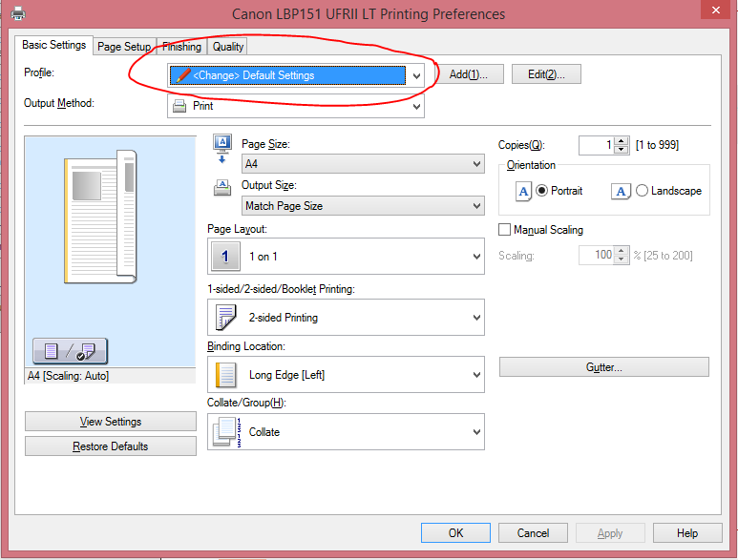Viewport: 738px width, 560px height.
Task: Expand the Output Size dropdown
Action: pyautogui.click(x=363, y=205)
